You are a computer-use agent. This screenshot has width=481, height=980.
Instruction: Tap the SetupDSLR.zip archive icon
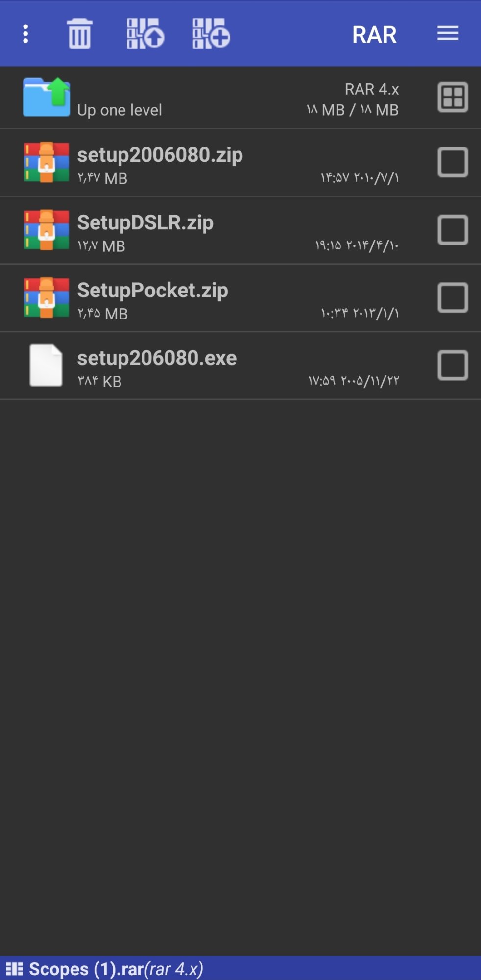click(x=47, y=230)
